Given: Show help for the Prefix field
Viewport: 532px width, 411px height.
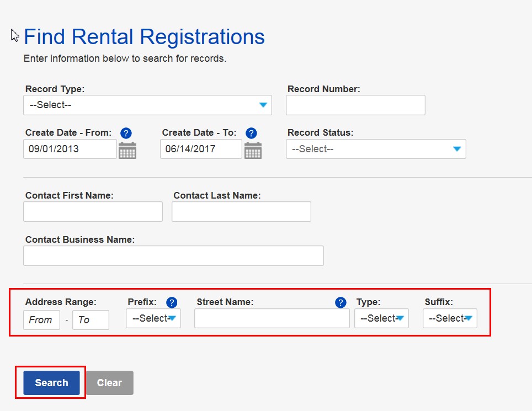Looking at the screenshot, I should click(x=172, y=302).
